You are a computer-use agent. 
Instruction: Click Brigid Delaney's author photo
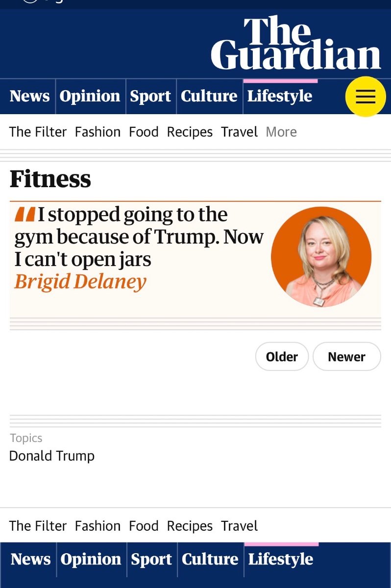click(x=321, y=257)
